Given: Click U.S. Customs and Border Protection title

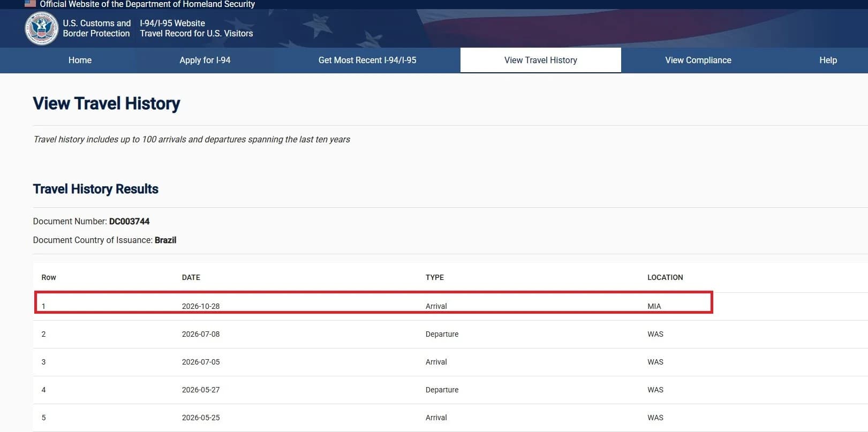Looking at the screenshot, I should click(x=97, y=28).
